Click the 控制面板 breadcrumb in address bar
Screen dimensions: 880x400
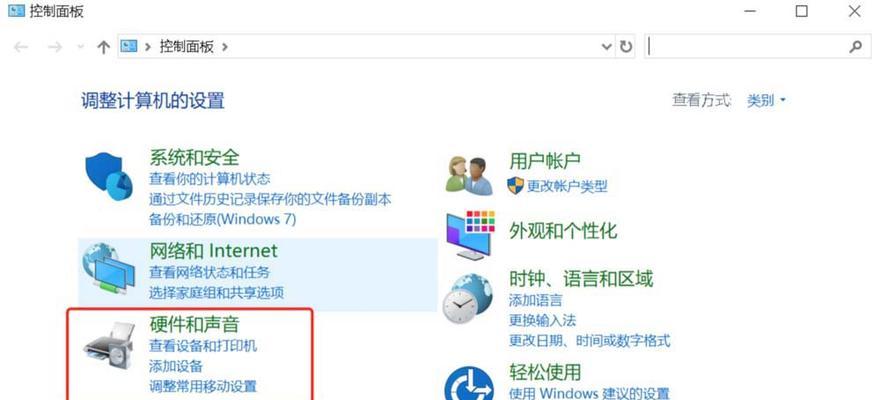pyautogui.click(x=186, y=47)
